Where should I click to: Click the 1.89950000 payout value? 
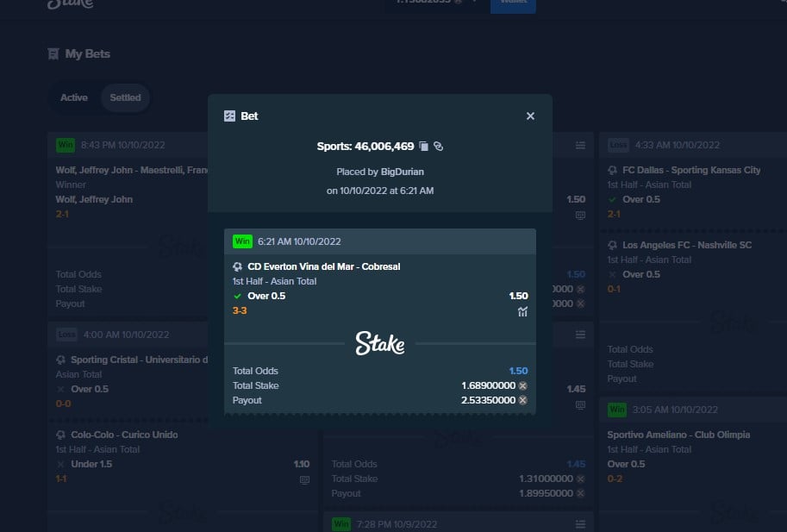coord(547,493)
